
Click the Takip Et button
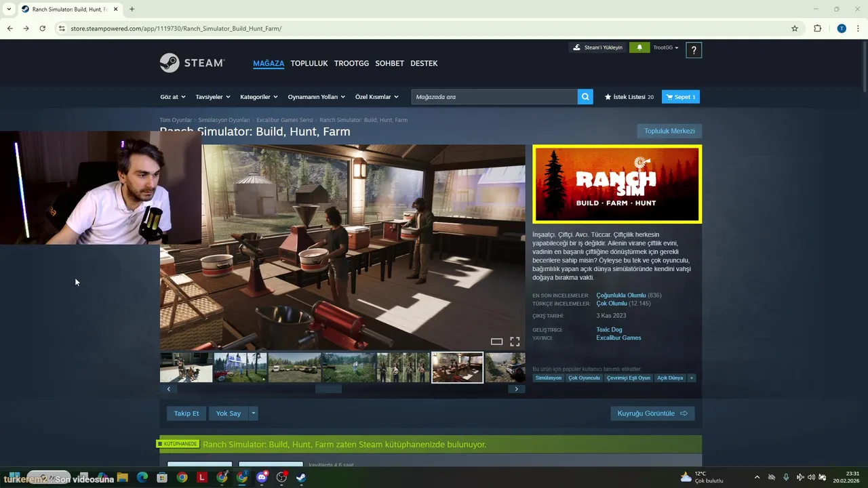[186, 413]
